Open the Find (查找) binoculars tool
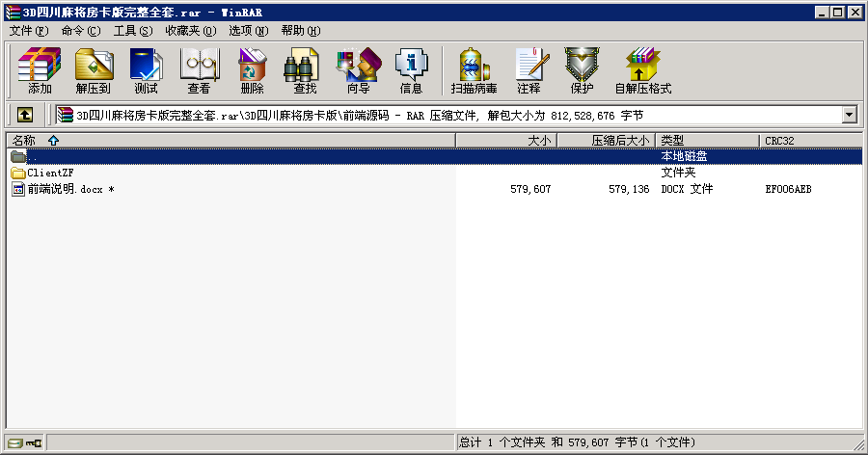Image resolution: width=868 pixels, height=455 pixels. (x=305, y=71)
